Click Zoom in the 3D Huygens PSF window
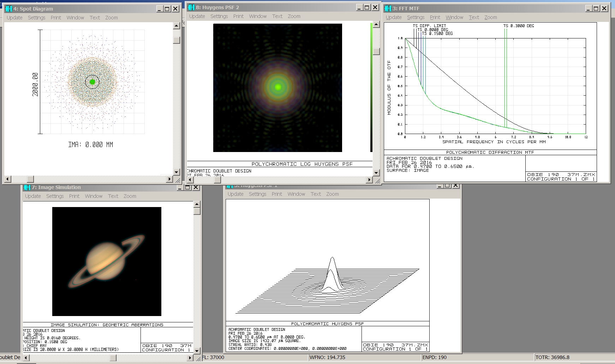 click(333, 194)
